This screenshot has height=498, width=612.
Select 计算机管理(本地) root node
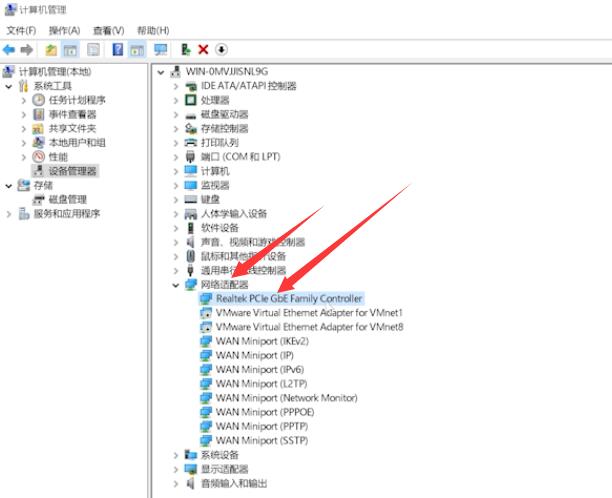coord(55,71)
